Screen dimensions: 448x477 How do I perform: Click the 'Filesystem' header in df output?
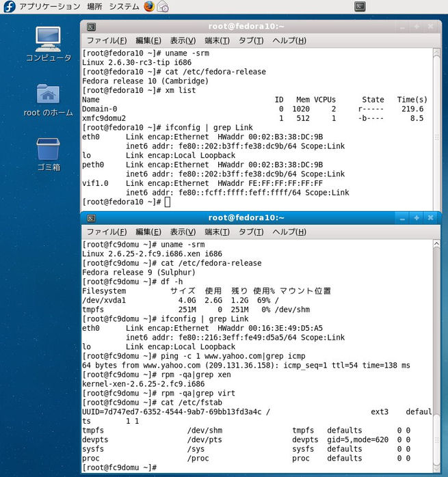(104, 291)
